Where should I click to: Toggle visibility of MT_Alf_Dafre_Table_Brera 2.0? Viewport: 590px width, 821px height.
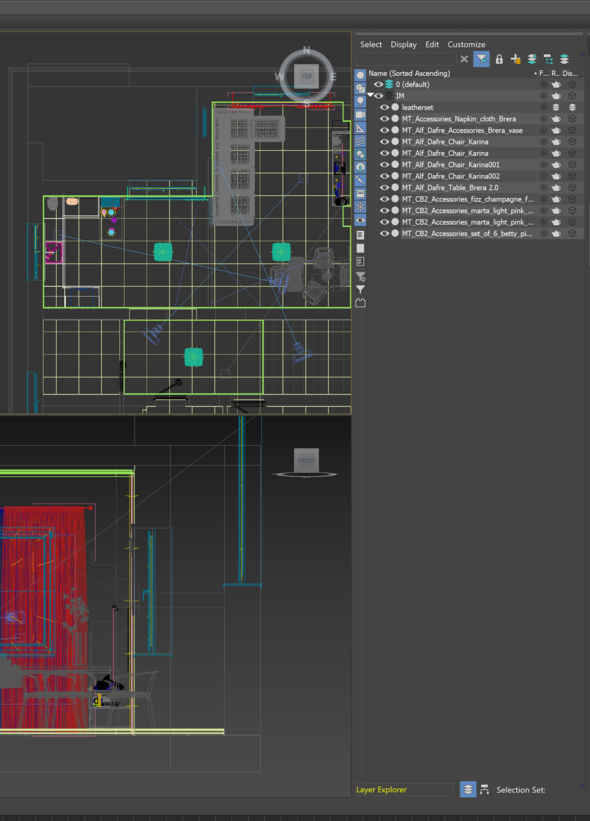click(385, 187)
